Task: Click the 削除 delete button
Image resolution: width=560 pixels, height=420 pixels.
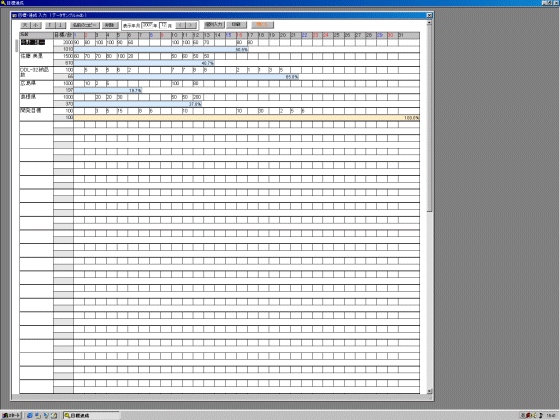Action: (110, 25)
